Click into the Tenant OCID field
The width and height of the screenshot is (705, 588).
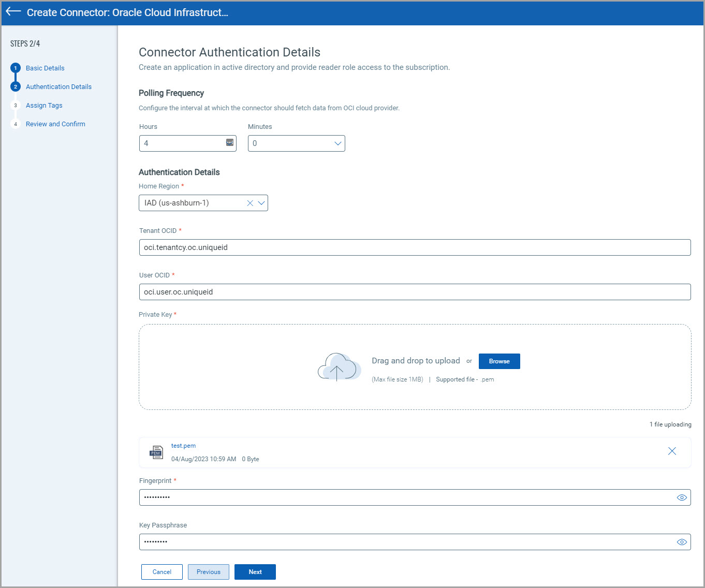point(415,247)
